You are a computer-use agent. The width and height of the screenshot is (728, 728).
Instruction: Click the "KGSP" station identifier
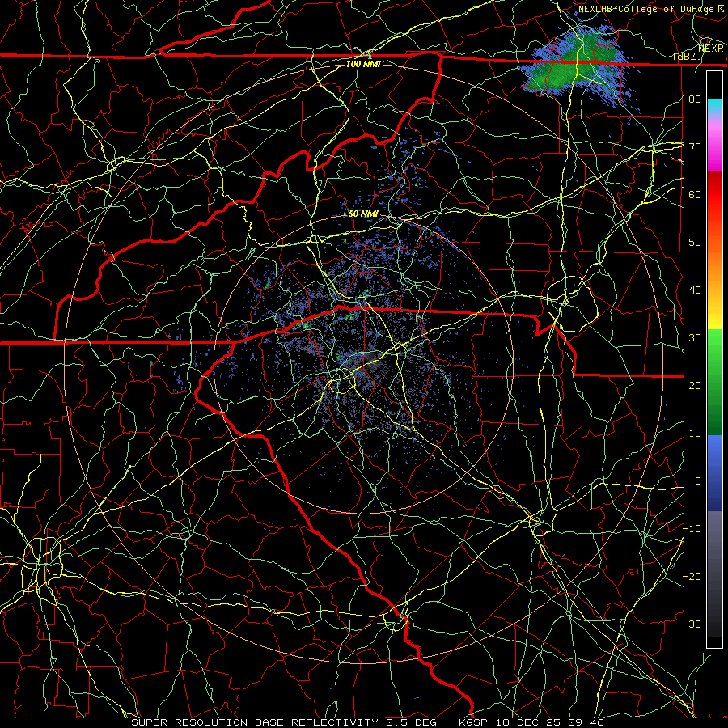473,722
